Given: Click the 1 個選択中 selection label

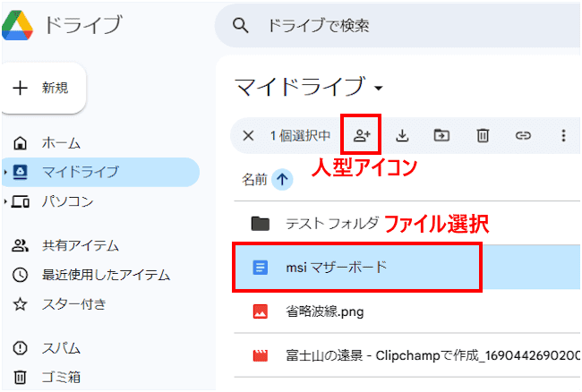Looking at the screenshot, I should 300,136.
